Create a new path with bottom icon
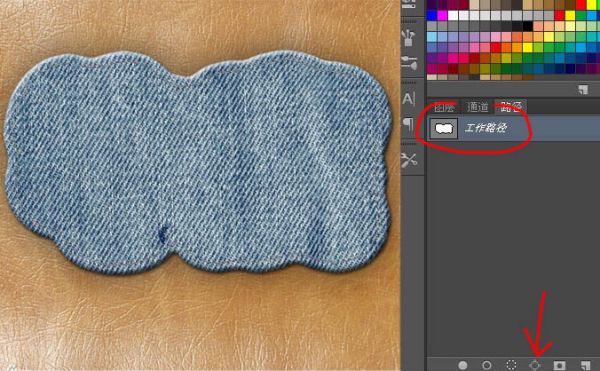This screenshot has height=371, width=600. [x=585, y=365]
